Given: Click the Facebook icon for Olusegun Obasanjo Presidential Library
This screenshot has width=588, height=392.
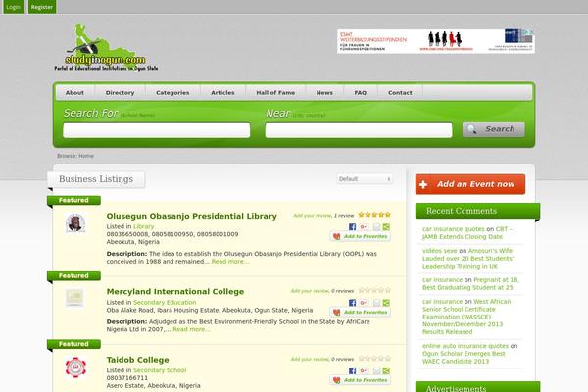Looking at the screenshot, I should click(352, 227).
